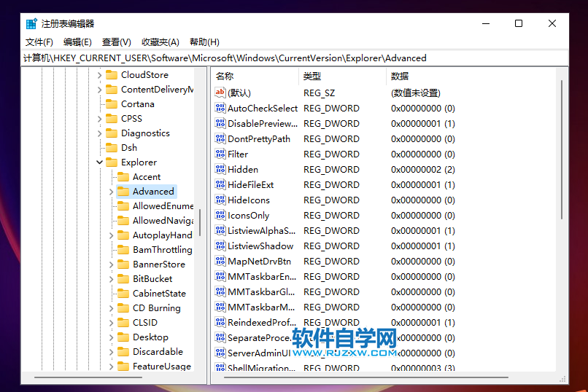Maximize the Registry Editor window
Image resolution: width=588 pixels, height=392 pixels.
click(519, 23)
